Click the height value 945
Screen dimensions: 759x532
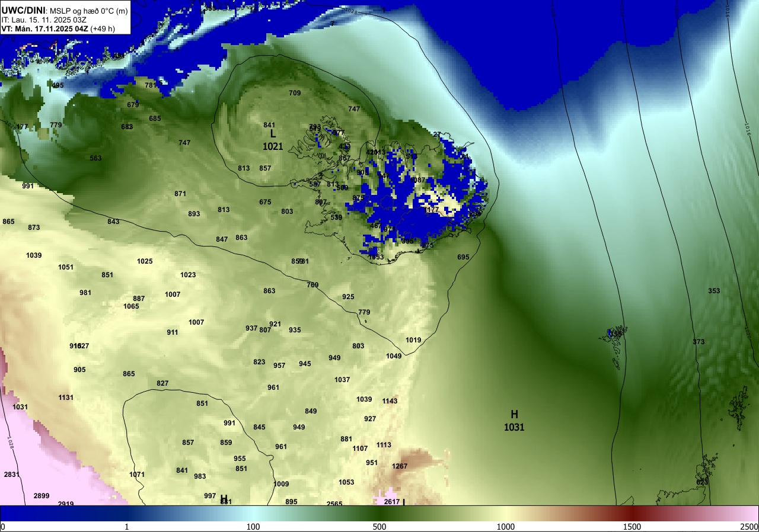coord(305,364)
